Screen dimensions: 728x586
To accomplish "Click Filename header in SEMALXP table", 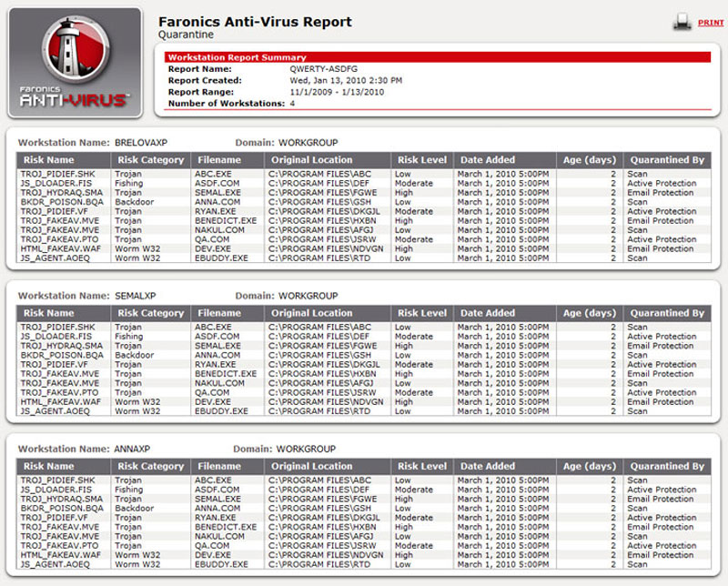I will 219,313.
